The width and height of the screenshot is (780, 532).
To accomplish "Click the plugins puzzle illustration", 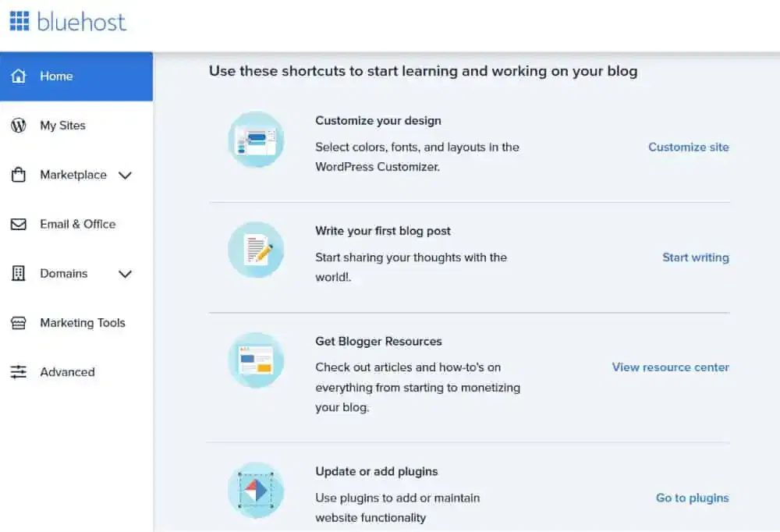I will [x=257, y=491].
